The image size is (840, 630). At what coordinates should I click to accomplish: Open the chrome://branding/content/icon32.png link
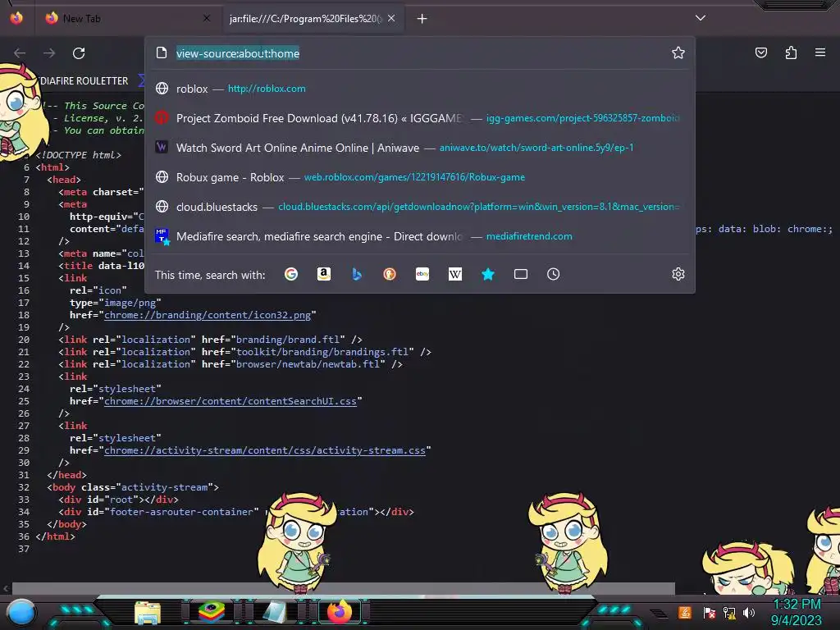click(x=208, y=315)
